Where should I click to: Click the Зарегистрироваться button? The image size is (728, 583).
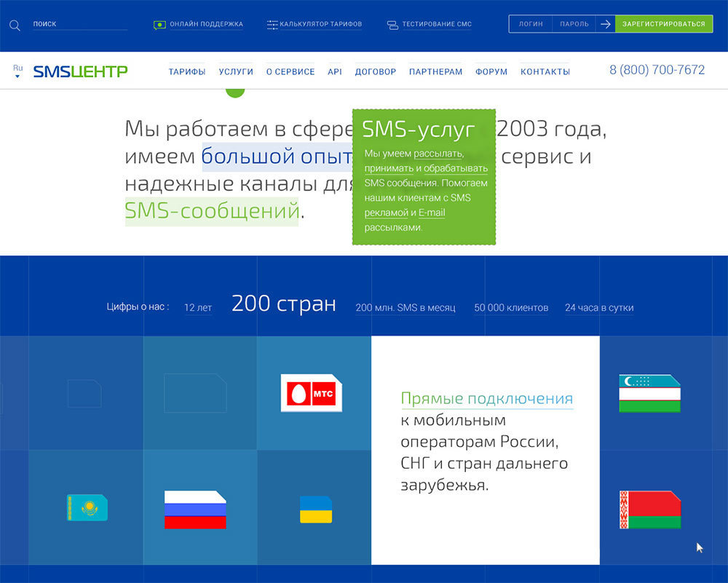[x=663, y=24]
